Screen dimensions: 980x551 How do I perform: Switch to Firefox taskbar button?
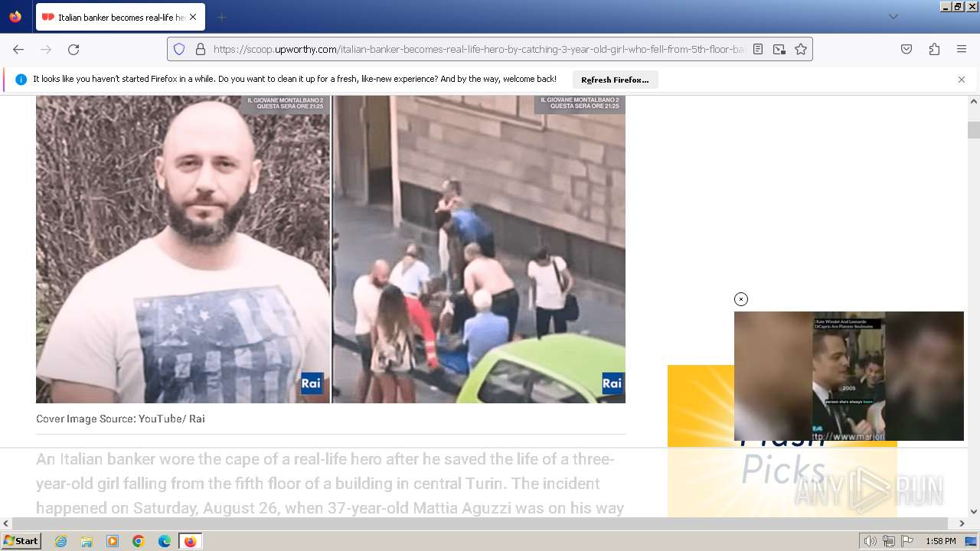coord(191,541)
